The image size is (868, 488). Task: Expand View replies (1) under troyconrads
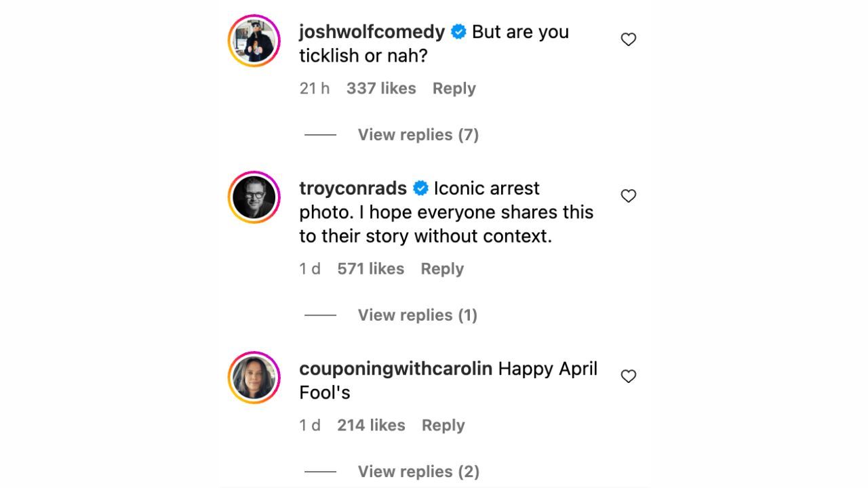[x=417, y=315]
